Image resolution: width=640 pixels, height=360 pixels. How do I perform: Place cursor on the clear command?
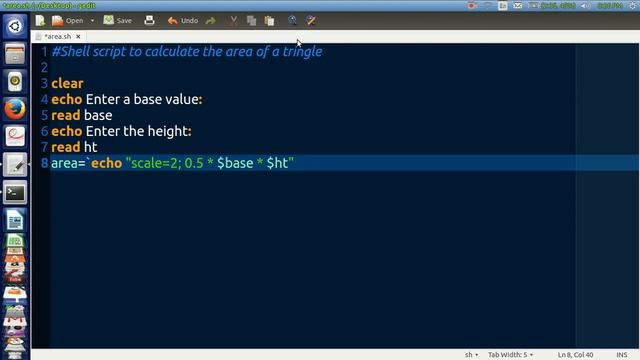tap(67, 83)
